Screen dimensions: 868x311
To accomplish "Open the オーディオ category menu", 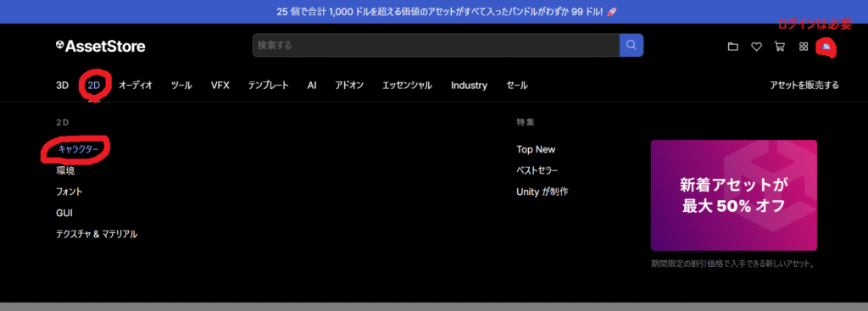I will (x=136, y=86).
